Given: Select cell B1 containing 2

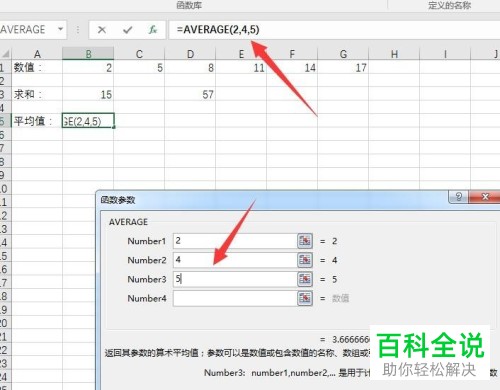Looking at the screenshot, I should [88, 67].
